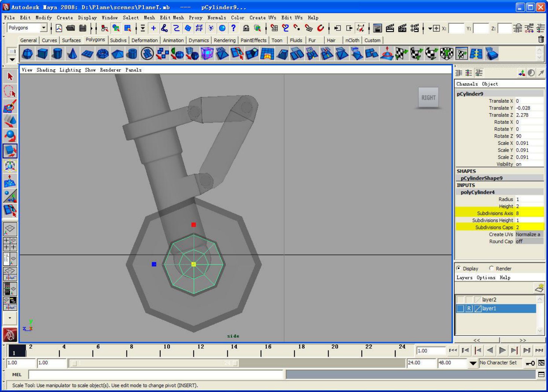Toggle layer1 display type R box

469,308
